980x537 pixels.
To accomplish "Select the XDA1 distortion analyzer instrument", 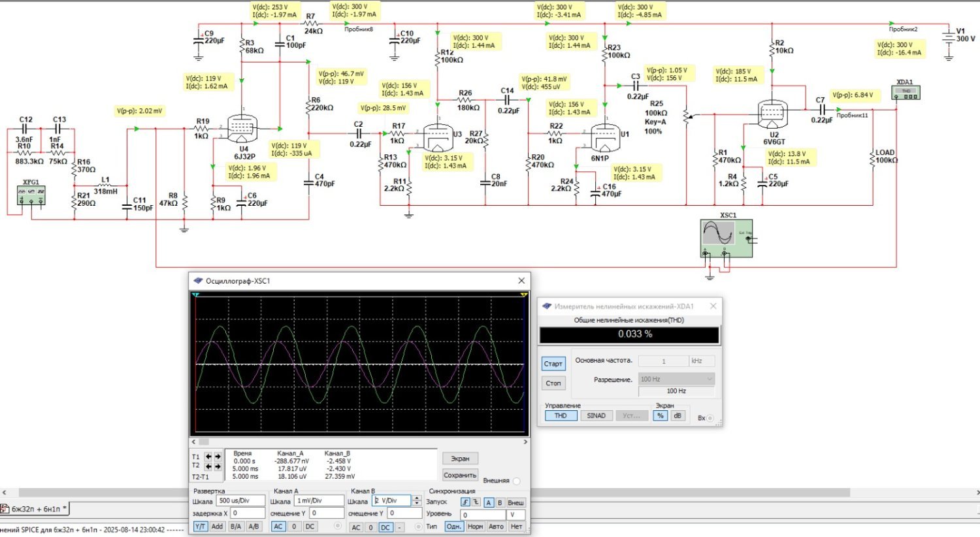I will pyautogui.click(x=906, y=93).
